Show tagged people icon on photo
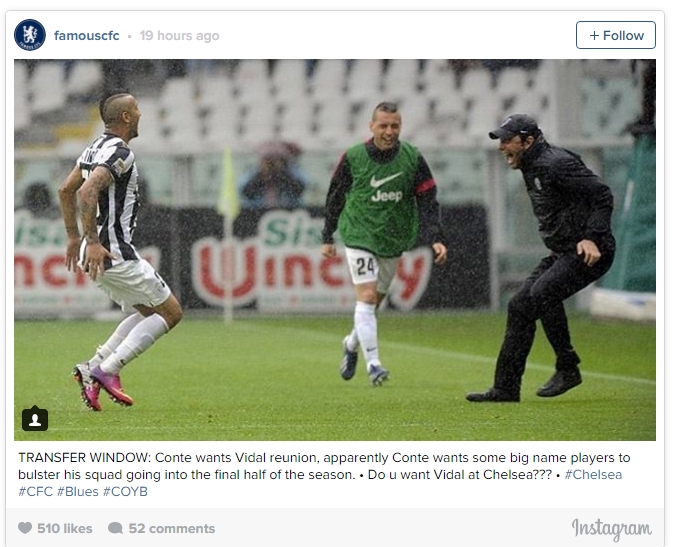Viewport: 673px width, 547px height. pyautogui.click(x=35, y=419)
